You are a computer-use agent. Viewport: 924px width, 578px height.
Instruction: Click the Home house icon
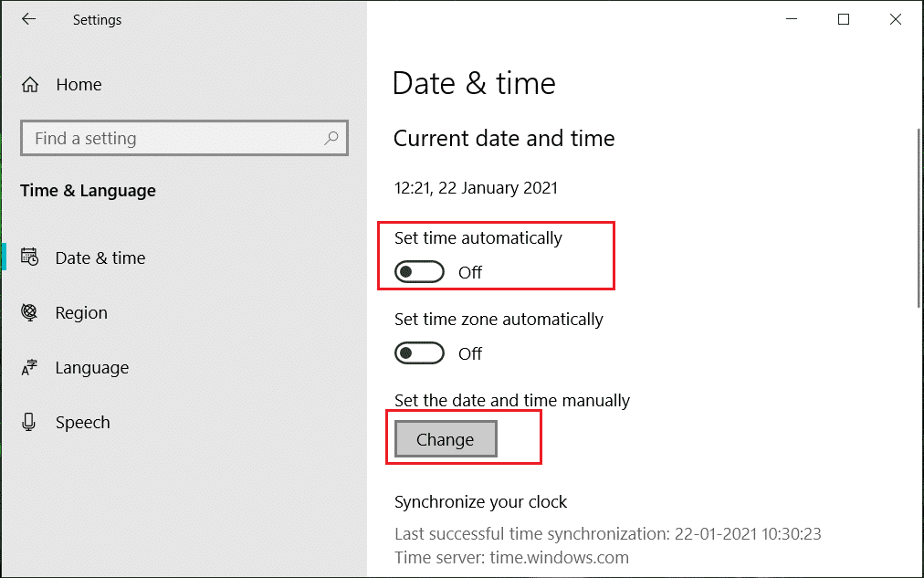[30, 85]
